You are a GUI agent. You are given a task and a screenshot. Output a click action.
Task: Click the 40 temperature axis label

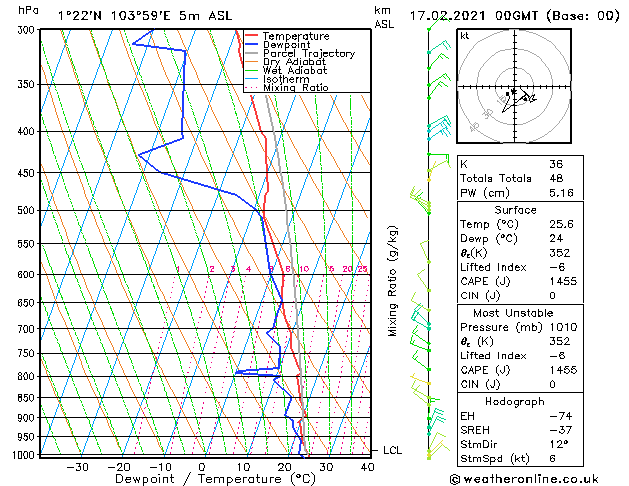pyautogui.click(x=367, y=467)
